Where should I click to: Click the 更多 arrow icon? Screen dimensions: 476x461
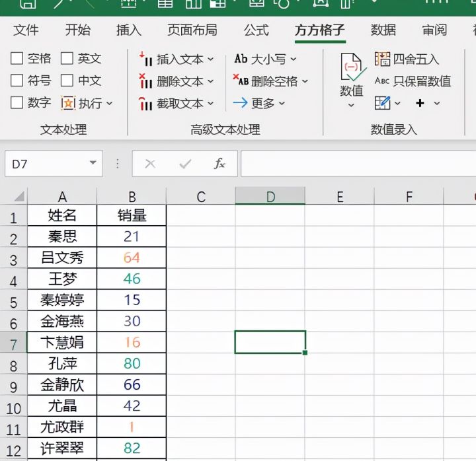pos(241,103)
